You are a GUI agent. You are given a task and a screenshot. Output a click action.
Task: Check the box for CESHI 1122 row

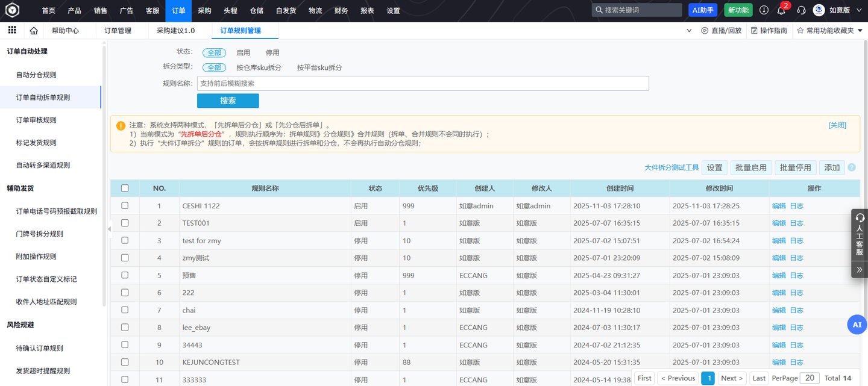[125, 205]
